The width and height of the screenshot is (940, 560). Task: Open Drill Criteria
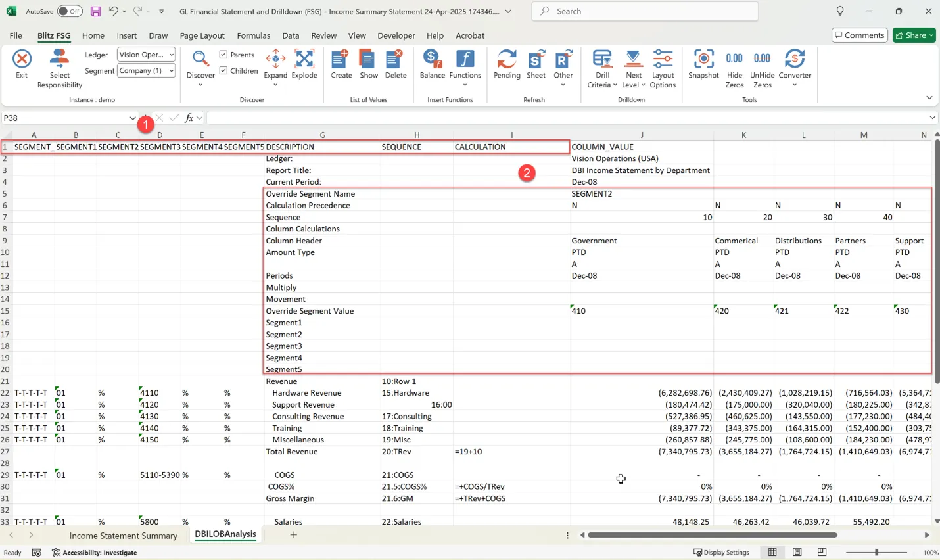[x=602, y=68]
